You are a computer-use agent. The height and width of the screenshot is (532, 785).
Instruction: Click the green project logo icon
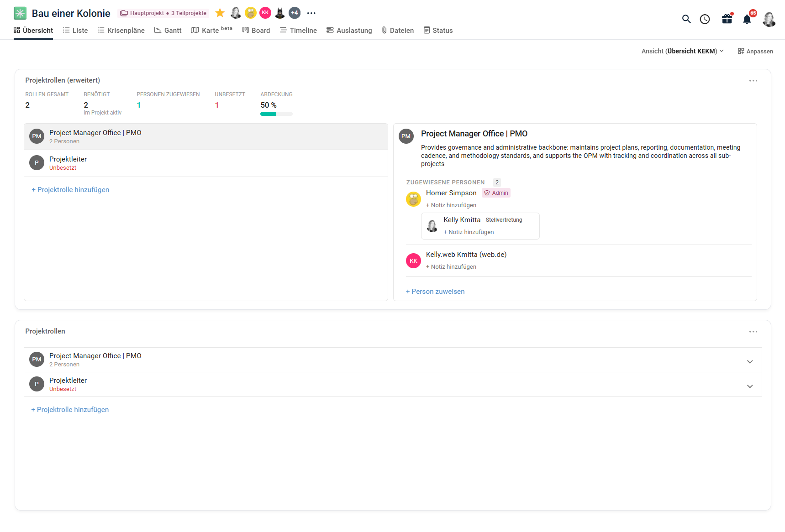click(x=20, y=13)
